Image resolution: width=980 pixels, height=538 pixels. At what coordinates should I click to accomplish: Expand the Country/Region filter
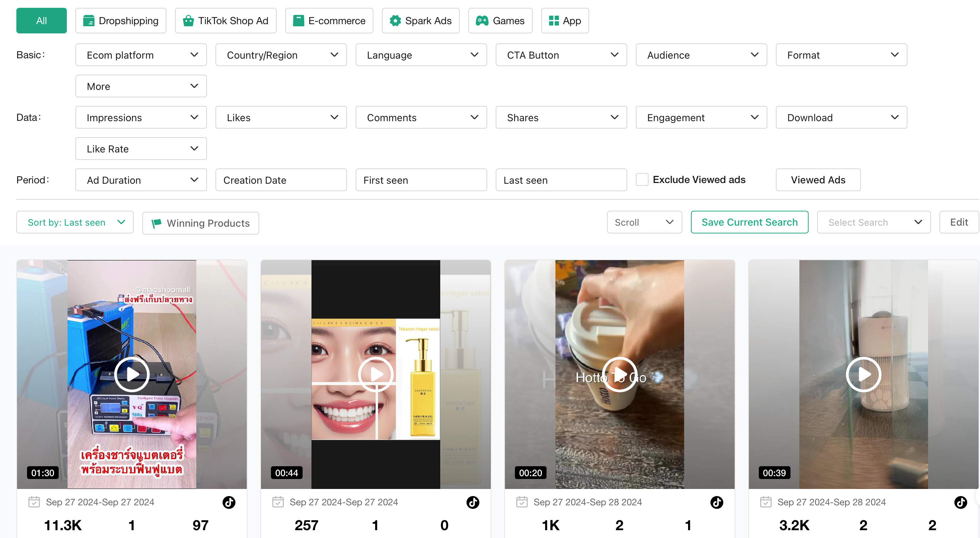[x=281, y=55]
